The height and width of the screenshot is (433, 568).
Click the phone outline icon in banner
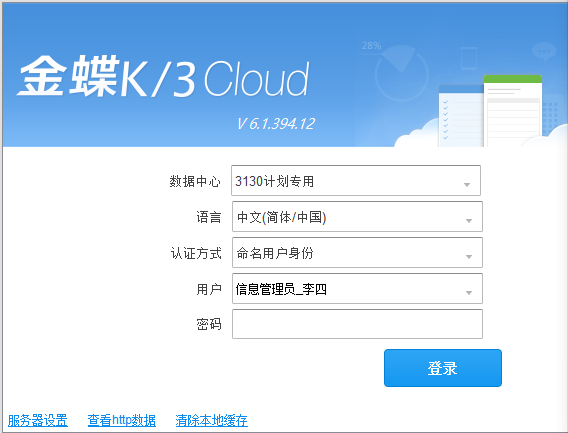coord(469,58)
